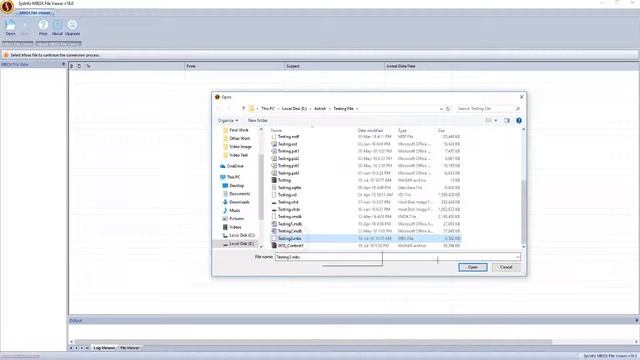
Task: Open the view options dropdown arrow
Action: coord(496,120)
